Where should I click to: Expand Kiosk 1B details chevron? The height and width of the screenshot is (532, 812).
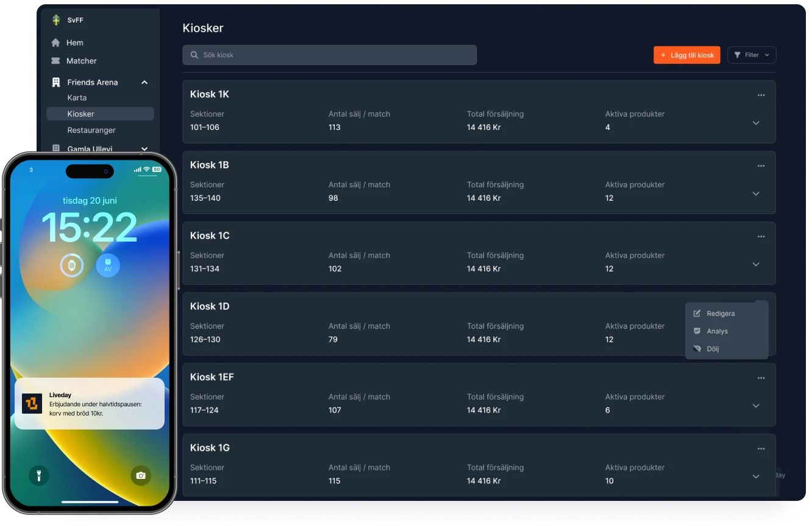tap(756, 194)
